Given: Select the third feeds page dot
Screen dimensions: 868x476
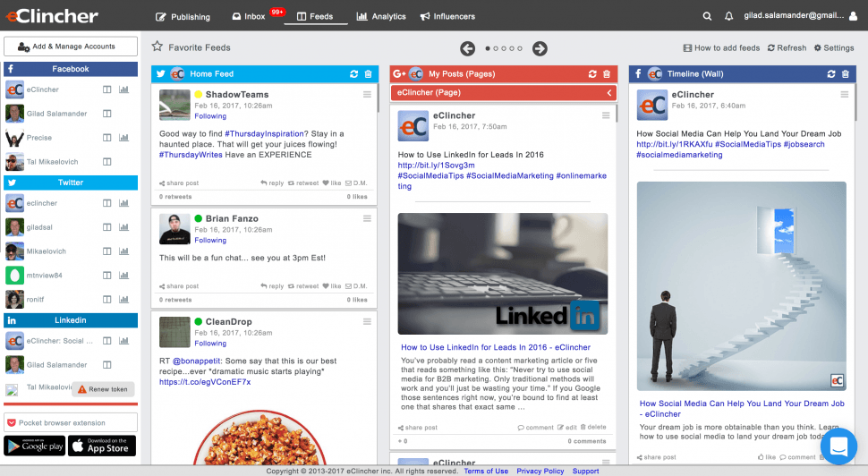Looking at the screenshot, I should (504, 48).
